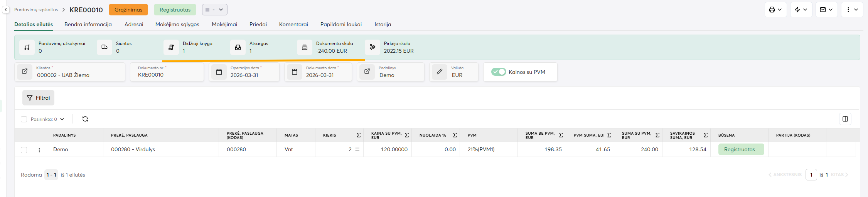868x197 pixels.
Task: Open row actions menu for Demo row
Action: coord(39,150)
